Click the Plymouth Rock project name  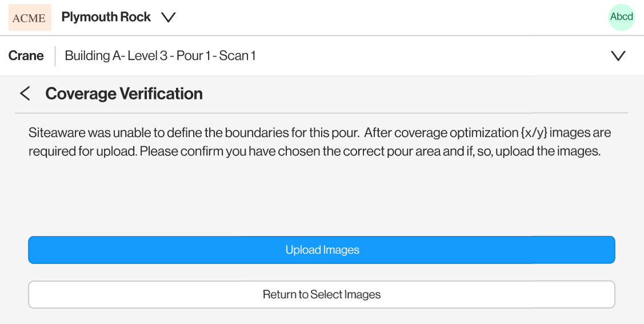click(106, 17)
